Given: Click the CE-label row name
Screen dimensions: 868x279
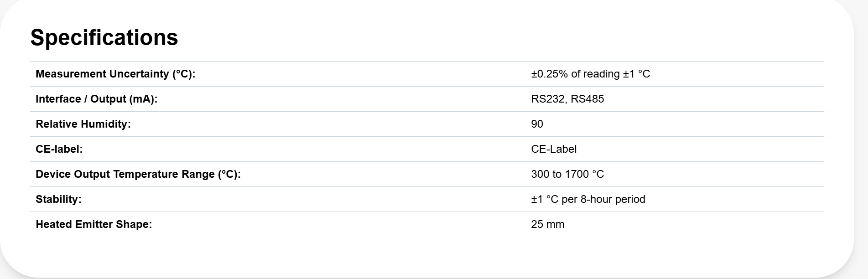Looking at the screenshot, I should pyautogui.click(x=59, y=149).
